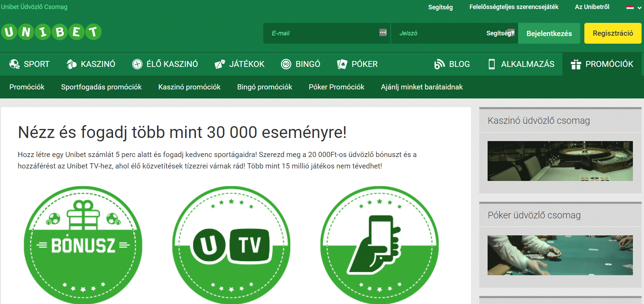
Task: Click the password manager icon in E-mail field
Action: pos(383,33)
